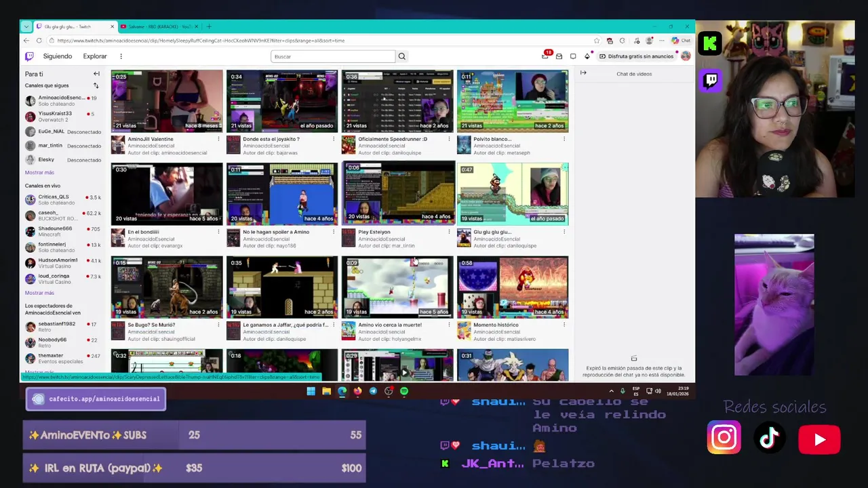Open Amino vio cerca la muerte clip
Screen dimensions: 868x488
coord(397,287)
